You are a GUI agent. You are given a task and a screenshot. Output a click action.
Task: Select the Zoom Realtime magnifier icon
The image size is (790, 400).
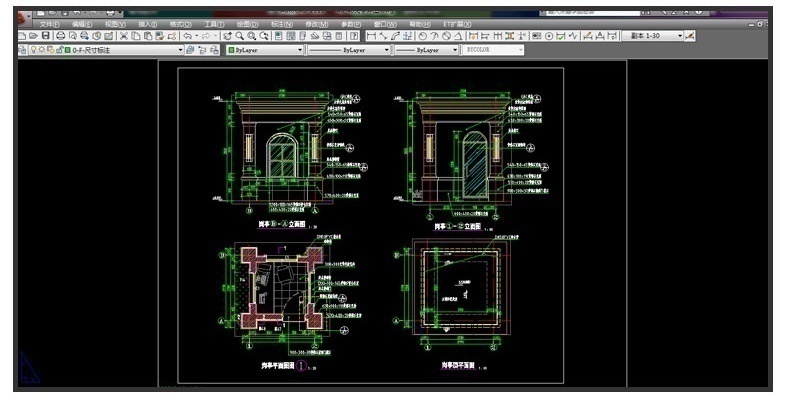240,36
